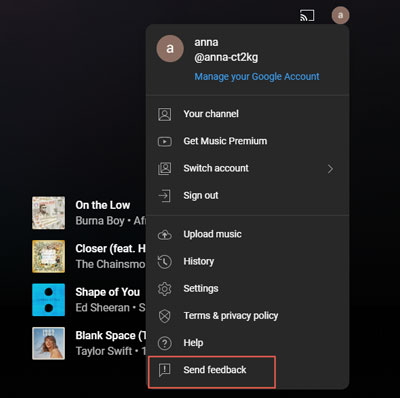Expand the Switch account submenu chevron
This screenshot has width=400, height=398.
pyautogui.click(x=330, y=169)
